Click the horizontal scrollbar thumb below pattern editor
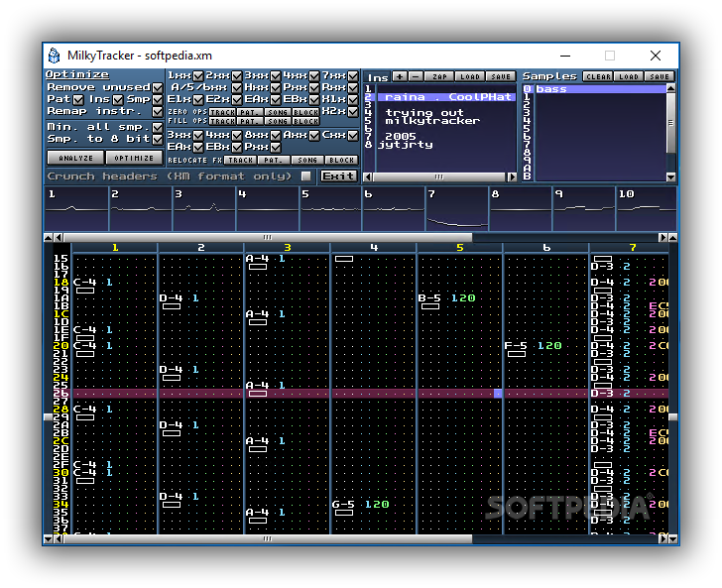This screenshot has width=722, height=588. point(268,538)
